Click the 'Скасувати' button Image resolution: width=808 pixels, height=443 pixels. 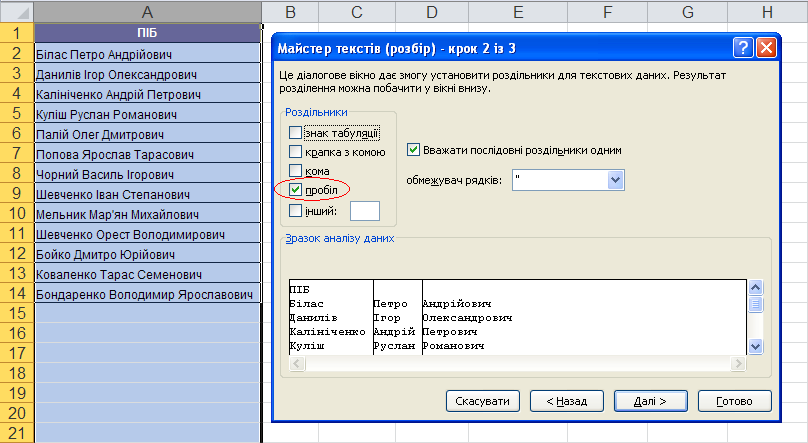tap(484, 401)
